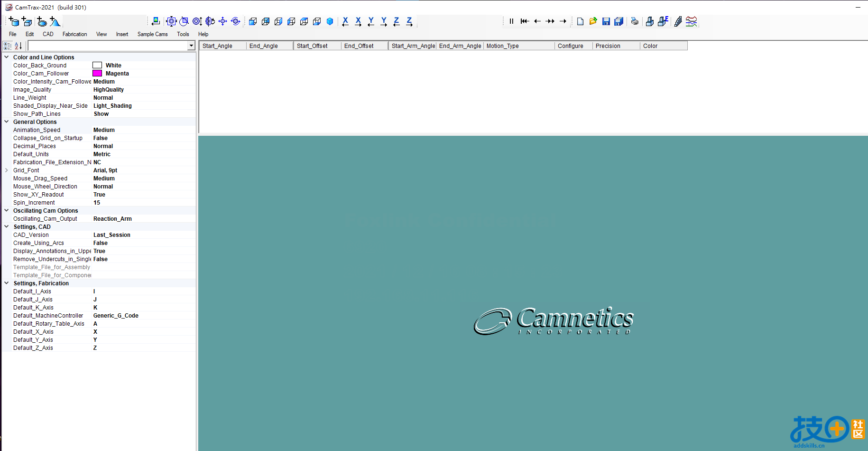Pause the animation
Screen dimensions: 868x451
tap(511, 21)
